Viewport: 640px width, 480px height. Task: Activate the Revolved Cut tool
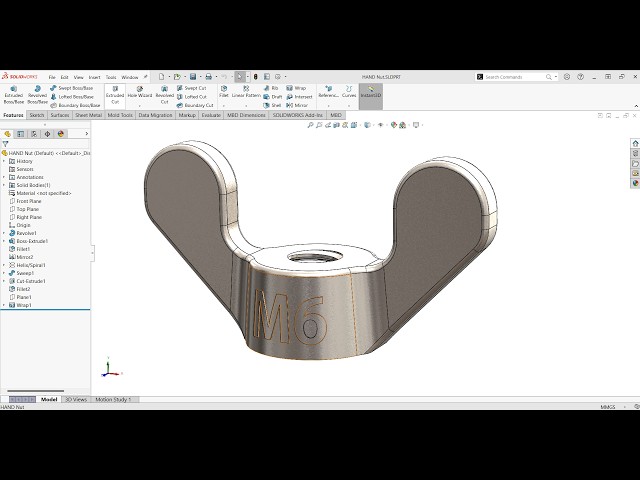click(x=164, y=95)
